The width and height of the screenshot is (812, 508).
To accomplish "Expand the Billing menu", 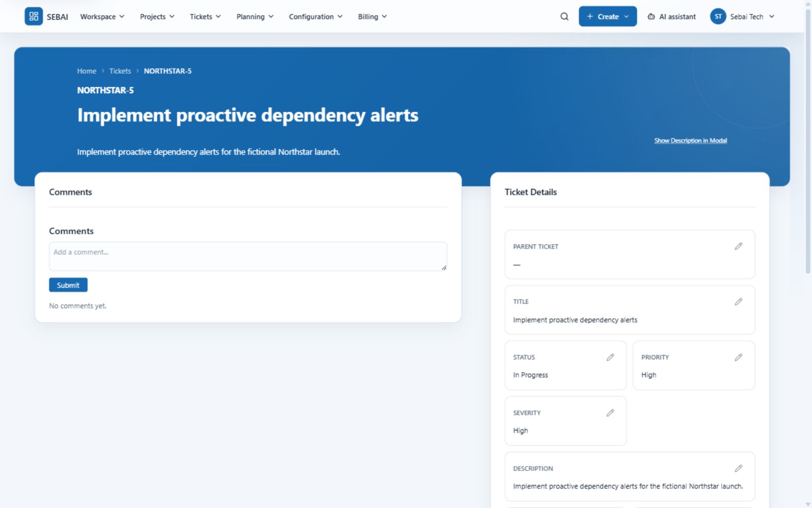I will pyautogui.click(x=372, y=16).
